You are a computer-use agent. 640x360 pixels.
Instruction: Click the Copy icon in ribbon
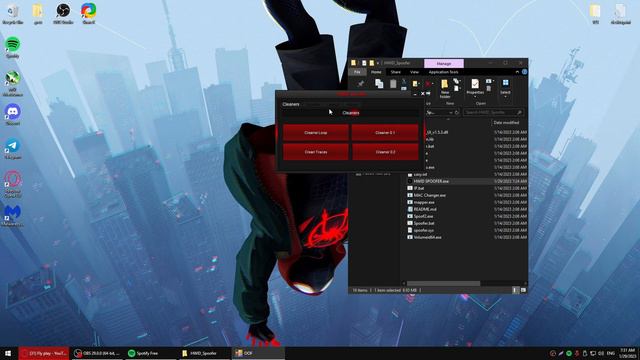click(x=379, y=84)
